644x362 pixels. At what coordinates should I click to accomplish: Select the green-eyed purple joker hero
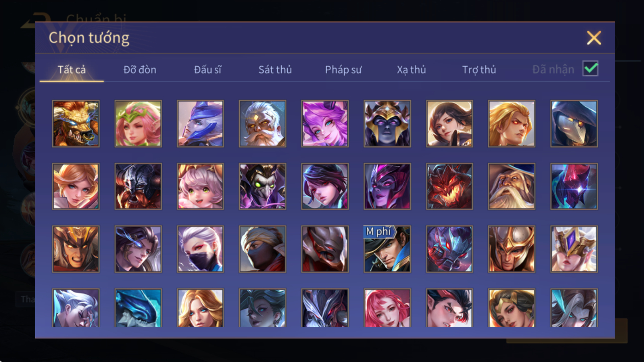pos(262,186)
